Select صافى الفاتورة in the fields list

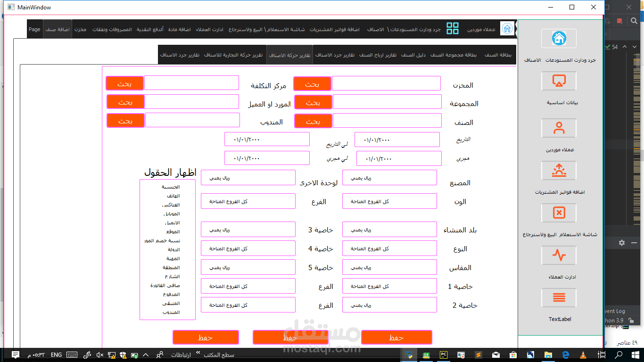point(165,285)
